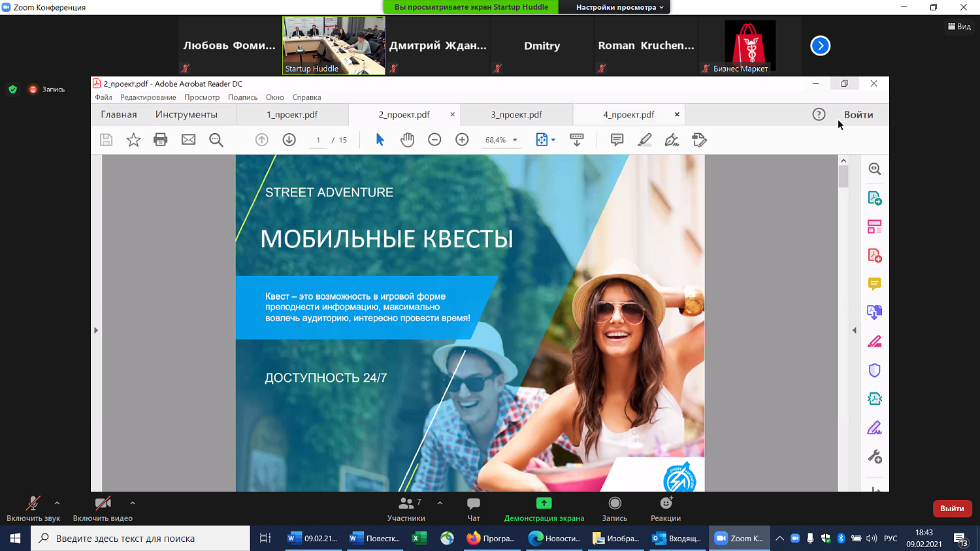This screenshot has width=980, height=551.
Task: Click the Войти sign-in button
Action: 858,114
